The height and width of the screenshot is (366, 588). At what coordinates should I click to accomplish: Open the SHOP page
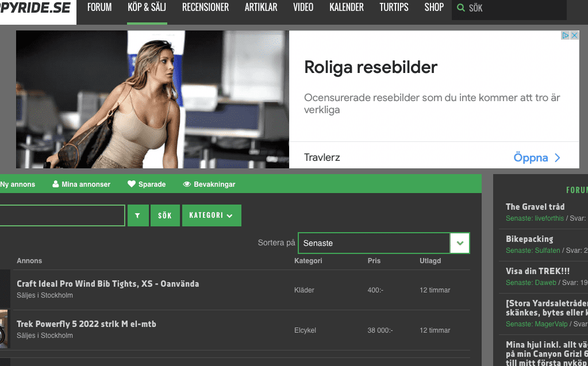pyautogui.click(x=434, y=7)
